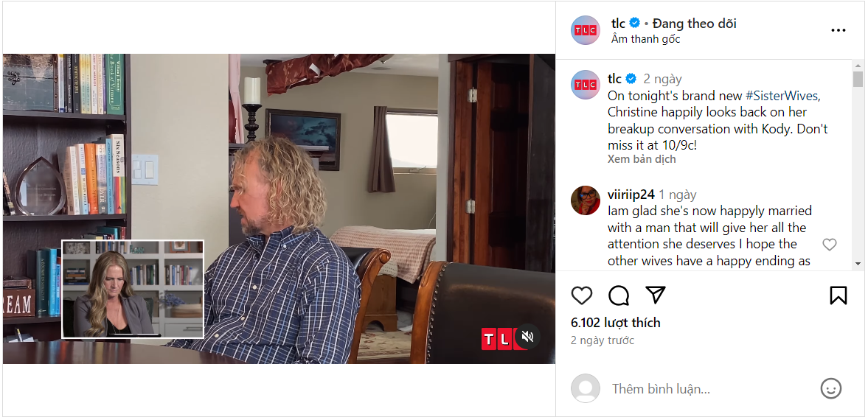868x420 pixels.
Task: Click tlc profile avatar in header
Action: 585,30
